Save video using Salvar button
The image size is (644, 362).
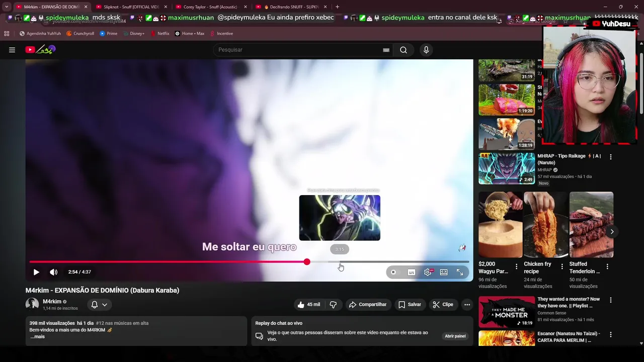[410, 305]
